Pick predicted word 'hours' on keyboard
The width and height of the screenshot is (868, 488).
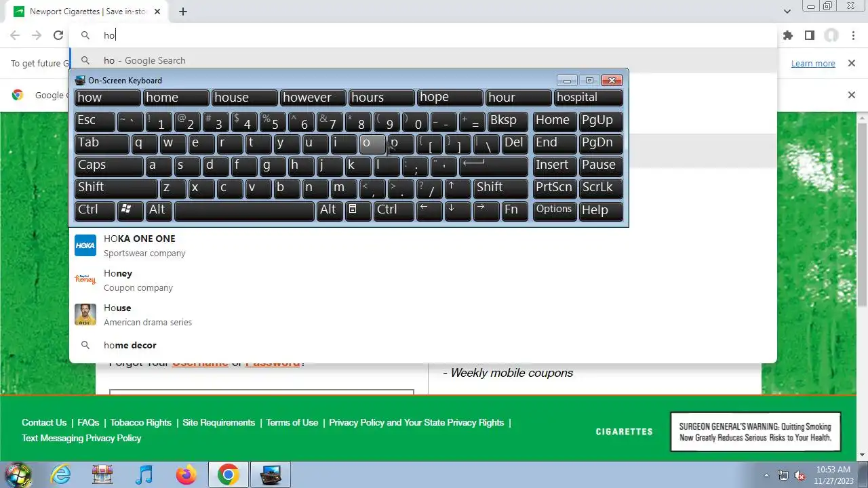(x=381, y=98)
